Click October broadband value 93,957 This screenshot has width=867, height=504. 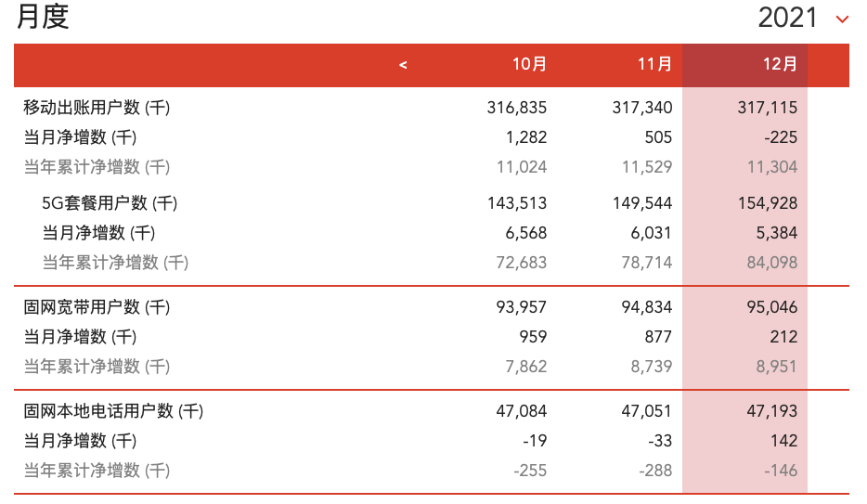[x=521, y=307]
